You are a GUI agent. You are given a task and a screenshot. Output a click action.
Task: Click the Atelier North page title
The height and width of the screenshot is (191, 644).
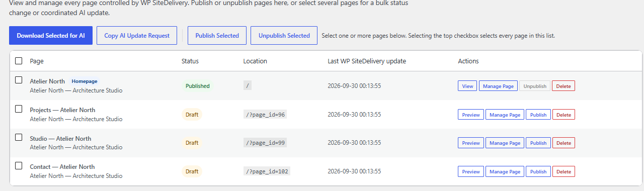(47, 81)
